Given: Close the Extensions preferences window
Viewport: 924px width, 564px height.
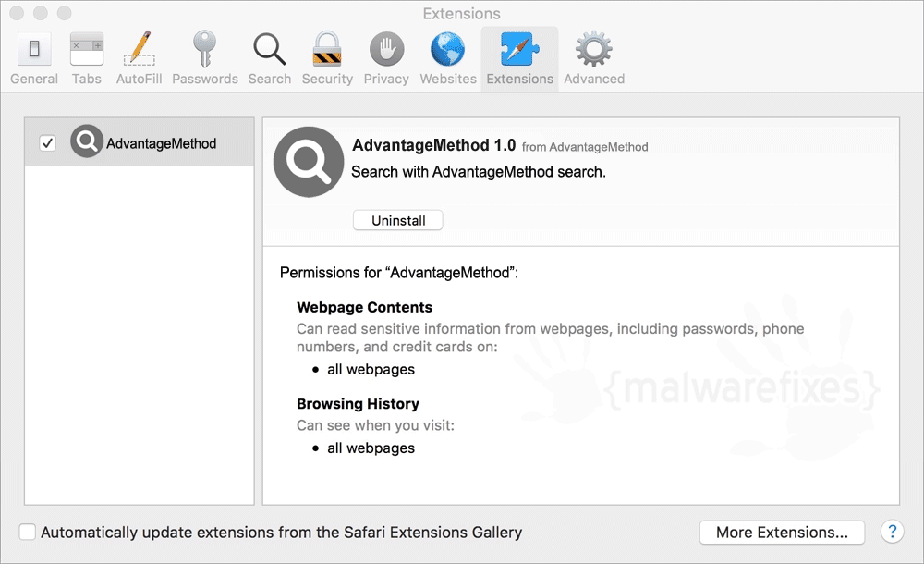Looking at the screenshot, I should point(17,12).
